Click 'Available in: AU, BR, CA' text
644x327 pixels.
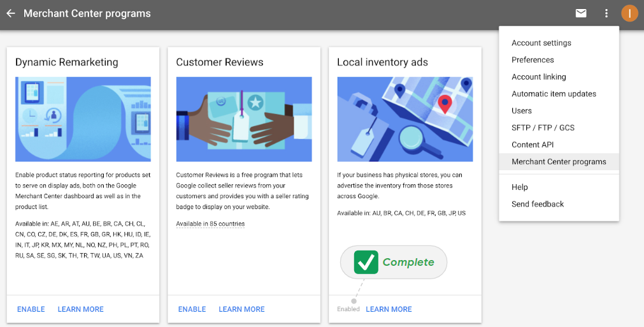click(401, 213)
